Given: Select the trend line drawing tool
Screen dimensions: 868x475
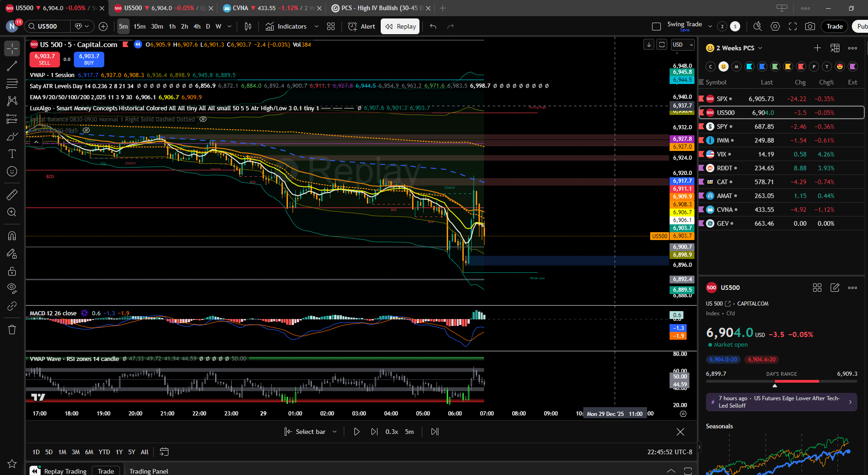Looking at the screenshot, I should point(12,66).
